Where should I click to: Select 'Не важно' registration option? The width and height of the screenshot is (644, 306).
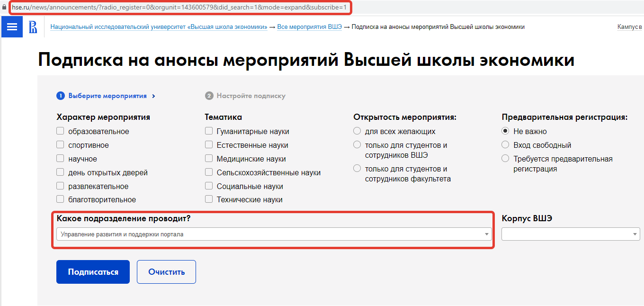(505, 131)
